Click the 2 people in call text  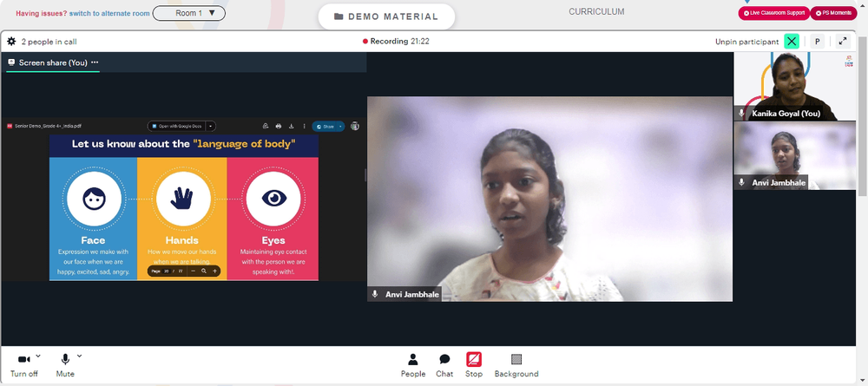[49, 42]
